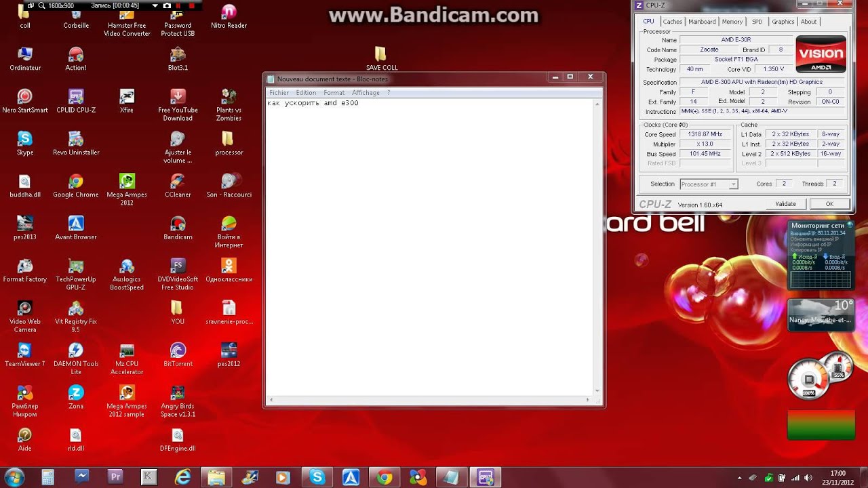The image size is (868, 488).
Task: Click the Chrome taskbar icon
Action: [384, 477]
